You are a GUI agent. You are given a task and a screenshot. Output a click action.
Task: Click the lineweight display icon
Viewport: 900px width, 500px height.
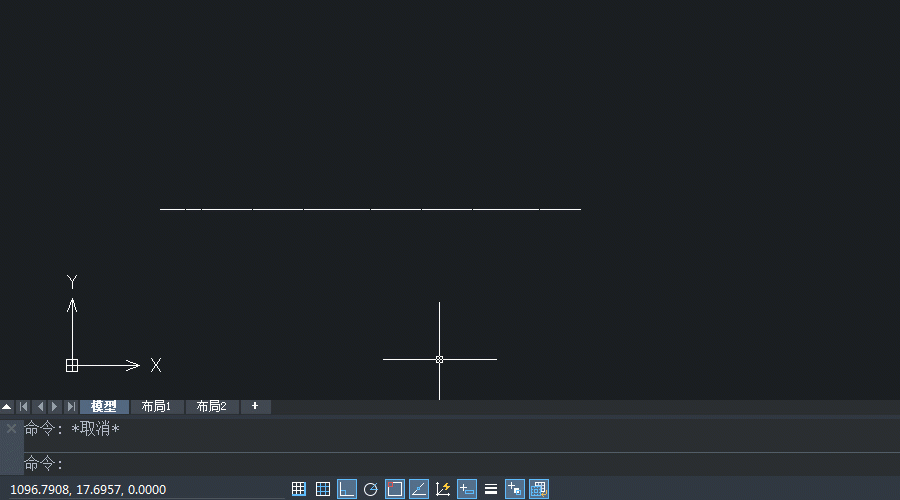(x=491, y=489)
